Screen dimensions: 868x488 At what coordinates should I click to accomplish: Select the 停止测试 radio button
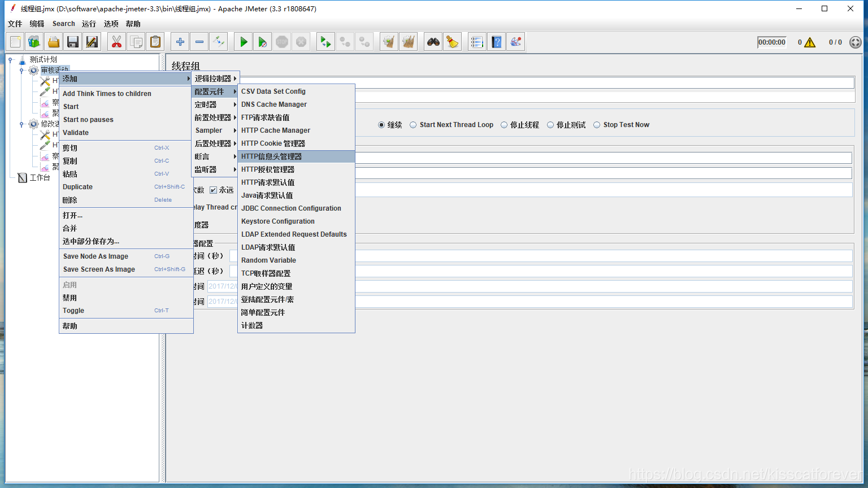tap(550, 125)
